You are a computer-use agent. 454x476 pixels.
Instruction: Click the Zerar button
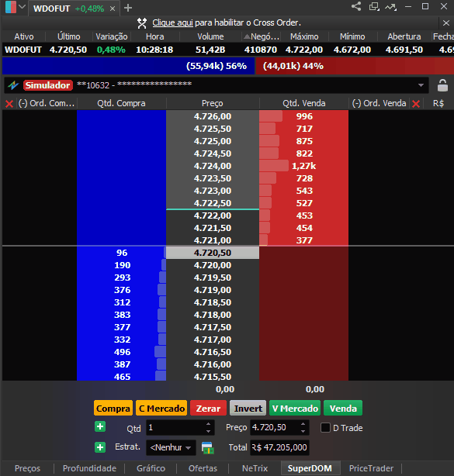[x=208, y=409]
